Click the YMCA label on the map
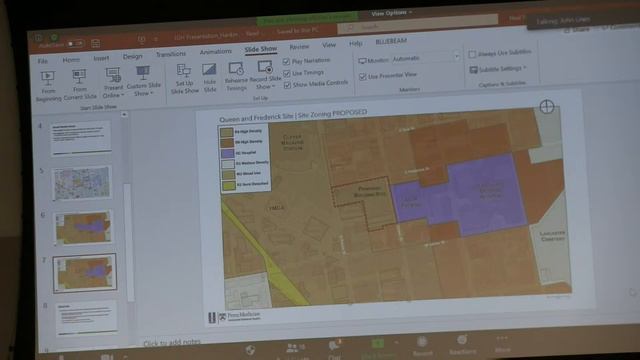Viewport: 640px width, 360px height. point(276,208)
